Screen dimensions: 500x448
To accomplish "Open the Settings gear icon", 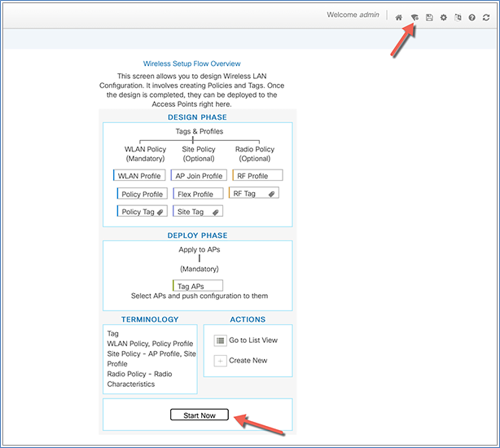I will pos(444,17).
